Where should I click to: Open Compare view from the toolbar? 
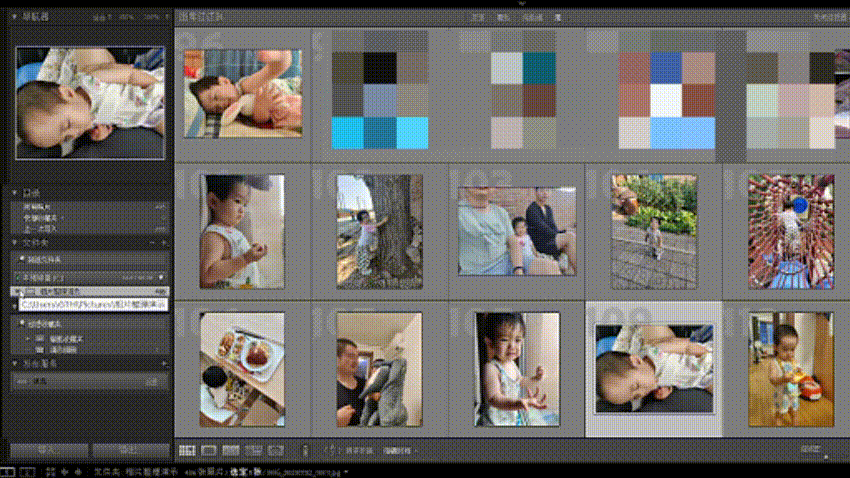click(231, 450)
